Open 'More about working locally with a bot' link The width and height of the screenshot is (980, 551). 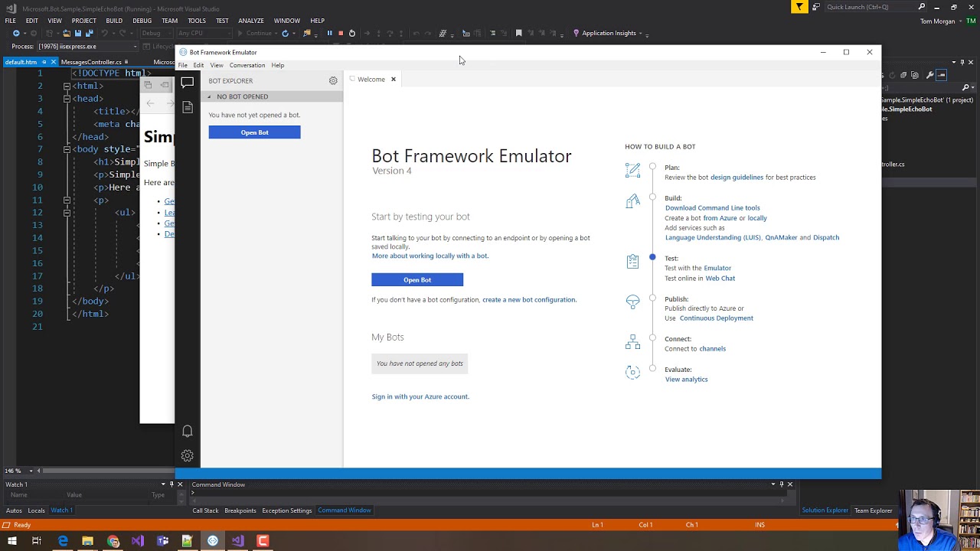(430, 256)
